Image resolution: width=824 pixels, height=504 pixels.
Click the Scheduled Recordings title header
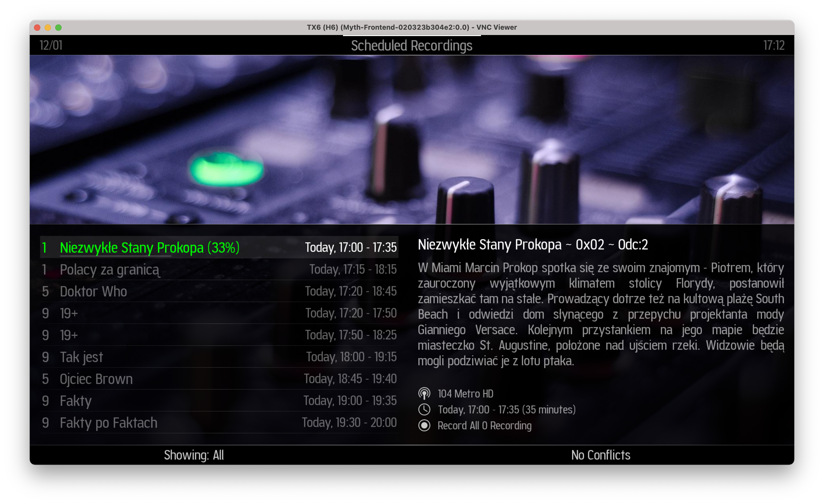pos(412,45)
